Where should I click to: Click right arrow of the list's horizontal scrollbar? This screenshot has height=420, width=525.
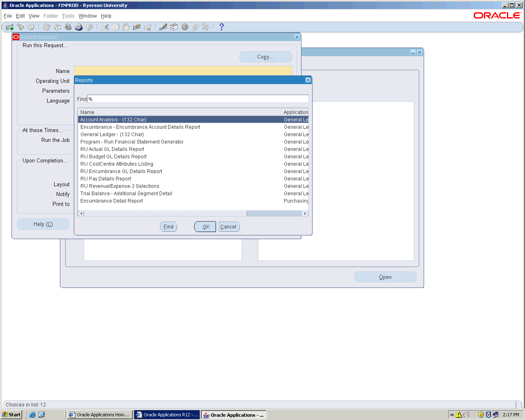(x=305, y=214)
